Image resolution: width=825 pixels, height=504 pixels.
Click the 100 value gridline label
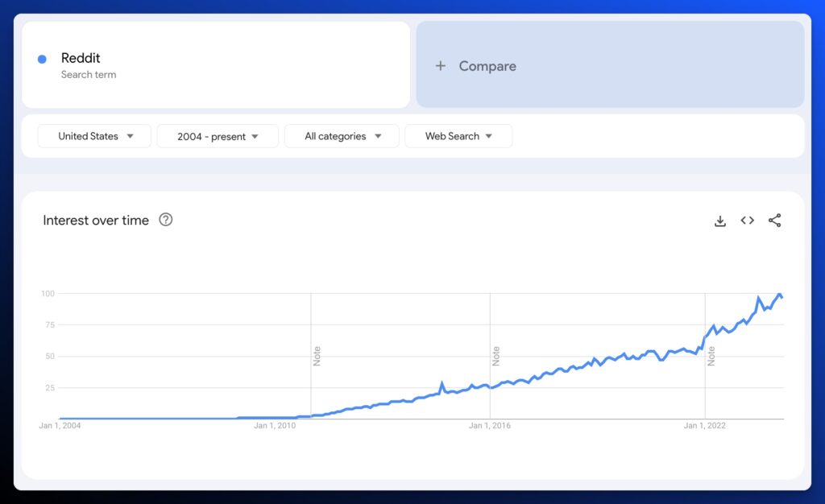(48, 293)
